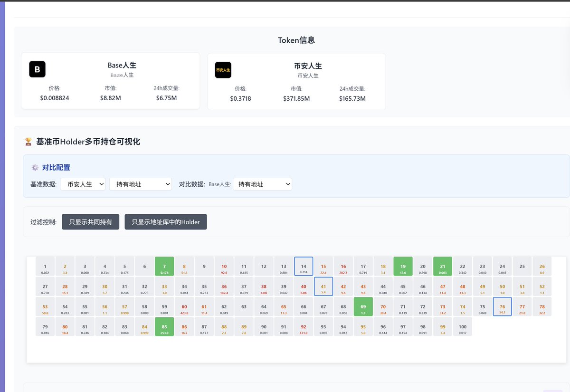Click holder cell number 52
The image size is (570, 392).
tap(542, 287)
